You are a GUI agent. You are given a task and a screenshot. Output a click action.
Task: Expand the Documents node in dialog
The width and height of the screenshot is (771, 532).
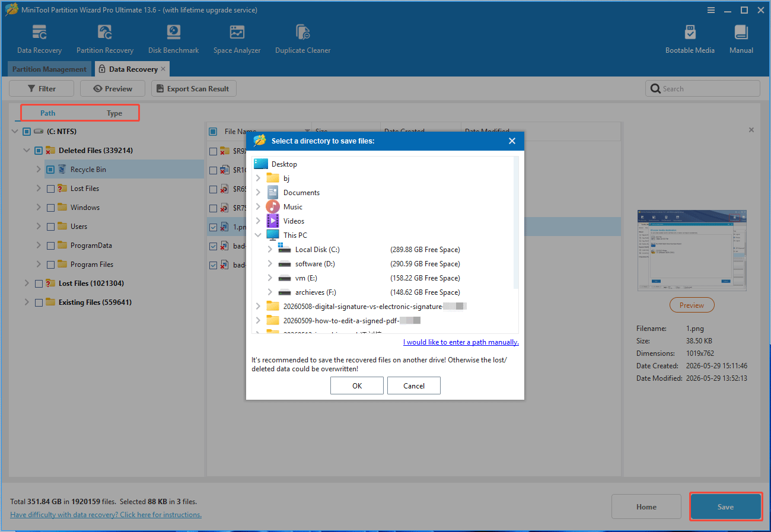tap(258, 192)
